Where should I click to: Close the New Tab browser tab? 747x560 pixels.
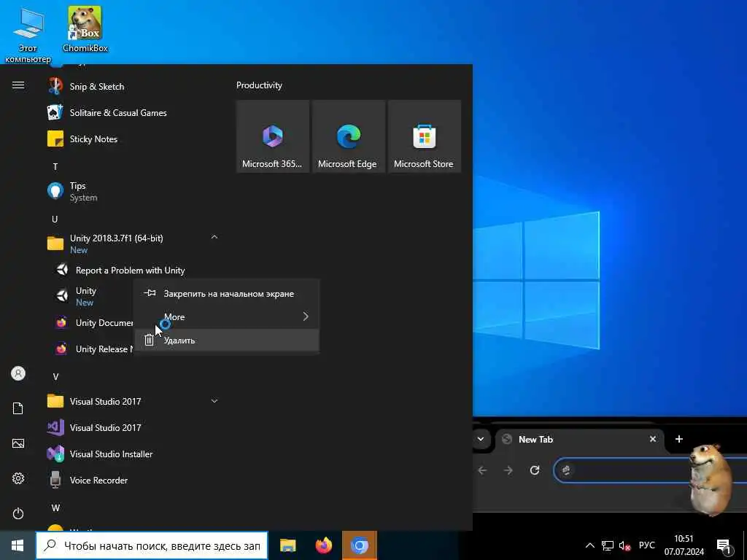653,439
